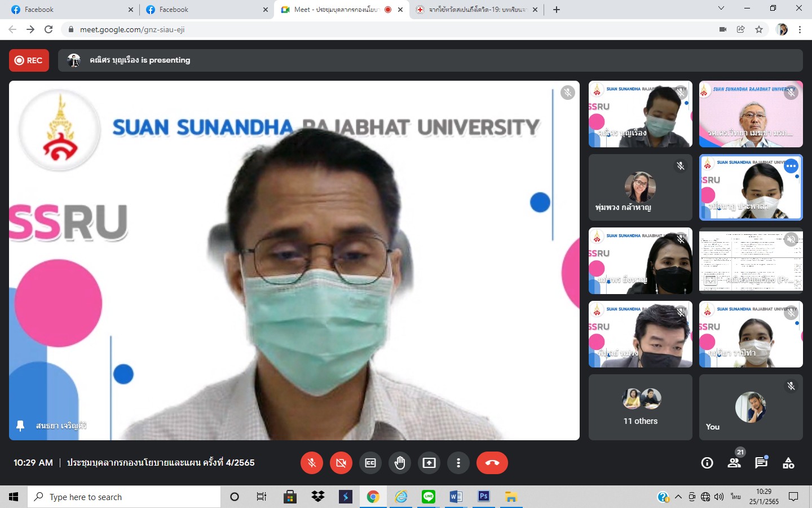Click the Present now screen icon
The width and height of the screenshot is (812, 508).
(429, 463)
